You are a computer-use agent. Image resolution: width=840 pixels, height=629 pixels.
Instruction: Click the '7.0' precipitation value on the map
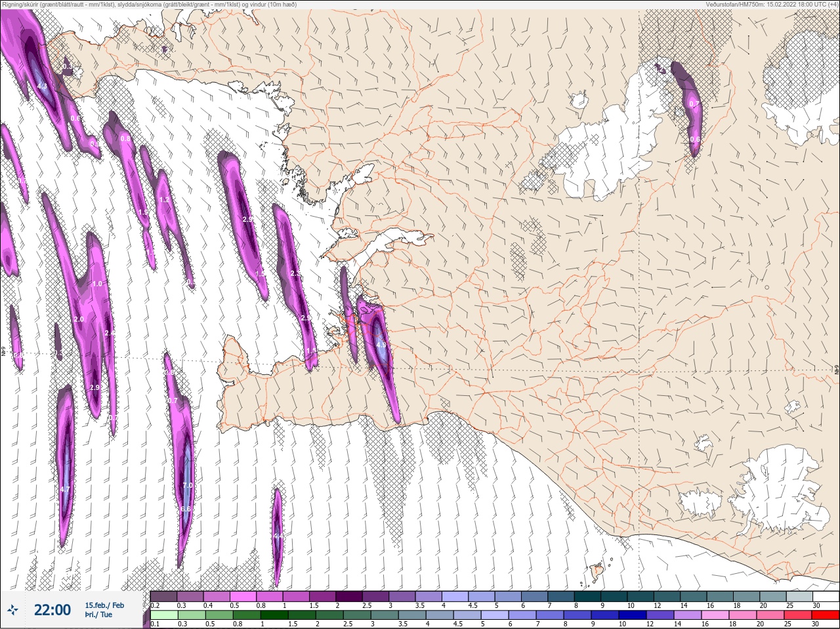[188, 485]
